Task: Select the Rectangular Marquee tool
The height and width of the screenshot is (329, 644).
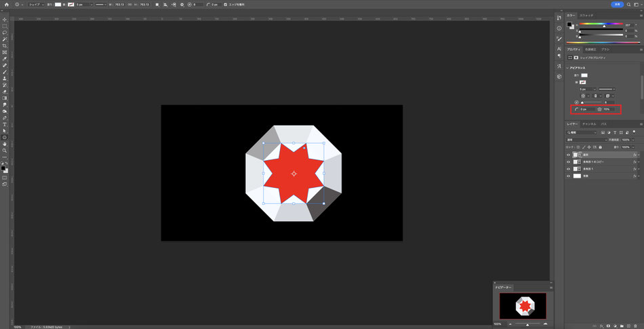Action: tap(5, 26)
